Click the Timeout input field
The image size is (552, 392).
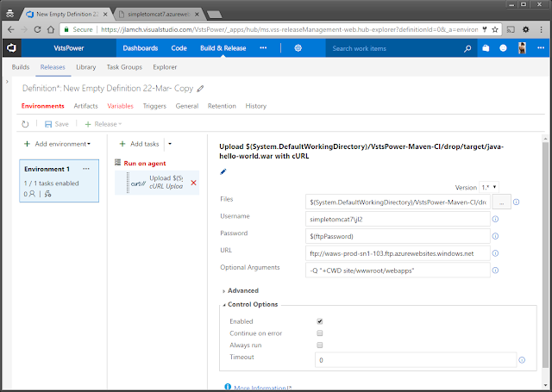coord(416,360)
